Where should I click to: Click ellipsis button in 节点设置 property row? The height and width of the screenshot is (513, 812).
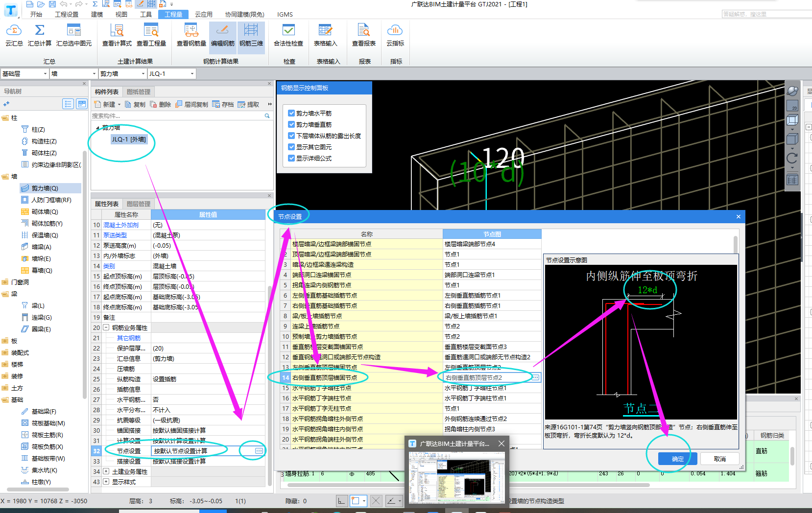259,451
